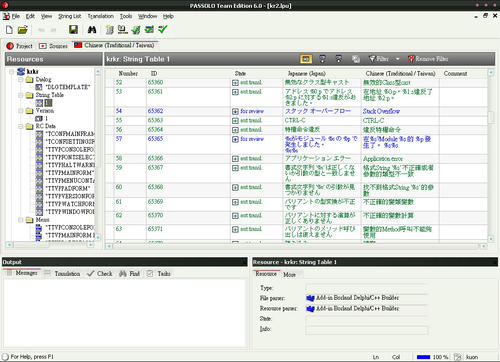
Task: Toggle state marker on row 54 Stack Overflow
Action: tap(235, 111)
